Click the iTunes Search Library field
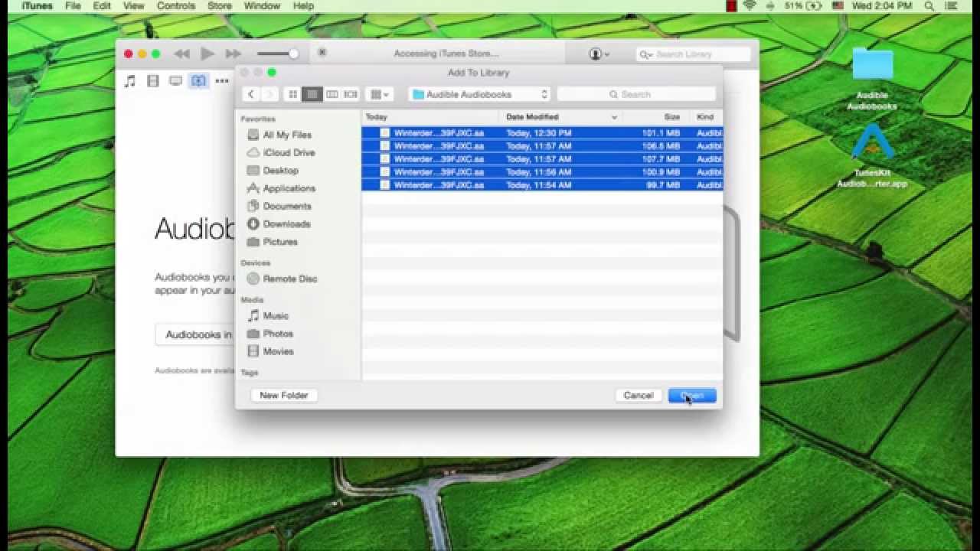This screenshot has height=551, width=980. tap(693, 54)
